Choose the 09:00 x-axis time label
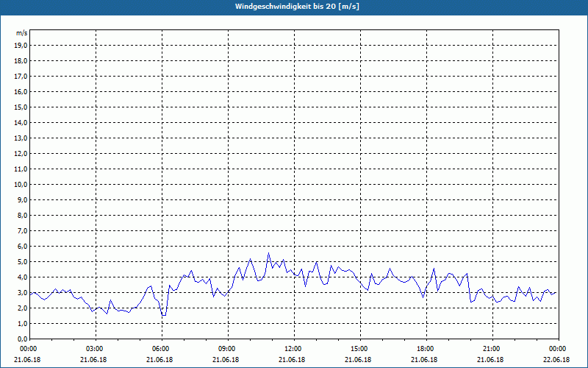Viewport: 588px width, 368px height. tap(226, 349)
